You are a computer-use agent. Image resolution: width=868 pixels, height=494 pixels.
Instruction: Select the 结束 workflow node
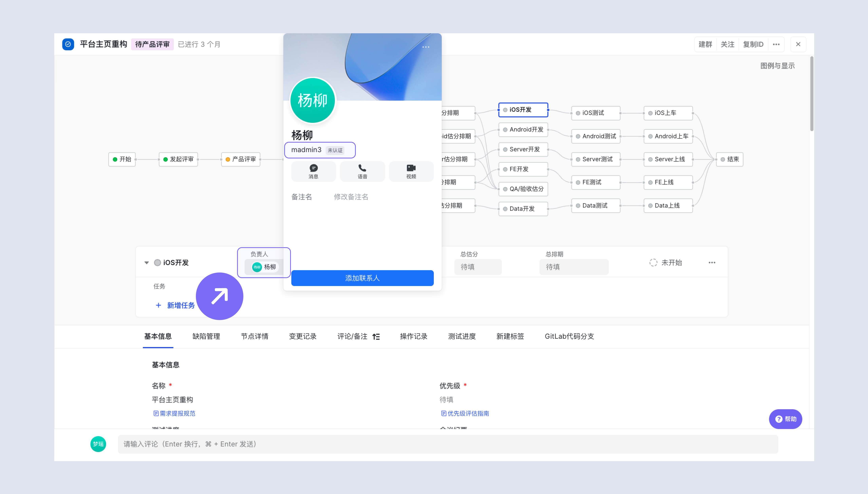pos(730,159)
